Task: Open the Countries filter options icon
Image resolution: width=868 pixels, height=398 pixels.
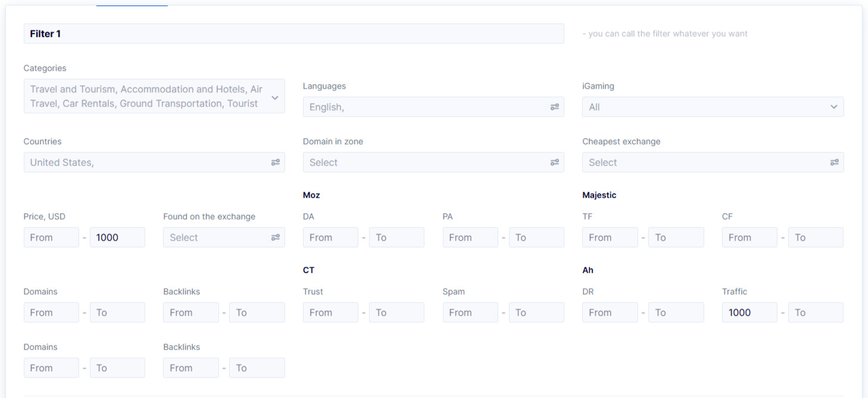Action: (275, 162)
